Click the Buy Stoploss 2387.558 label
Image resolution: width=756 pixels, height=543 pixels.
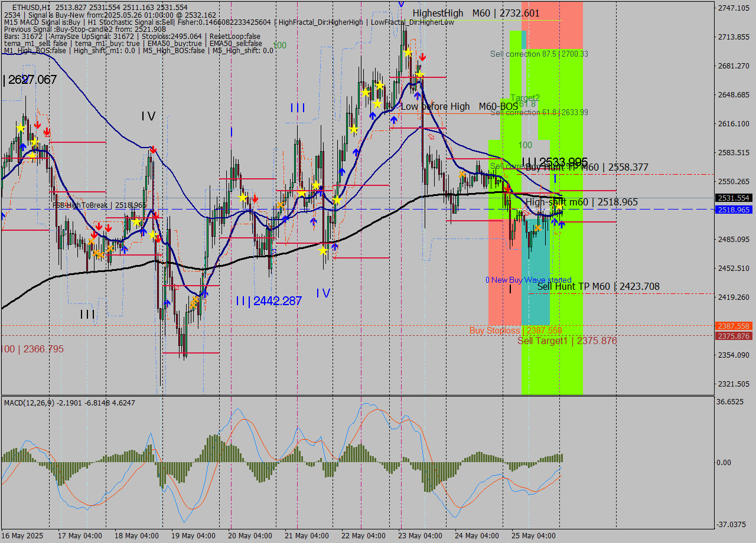(x=516, y=331)
